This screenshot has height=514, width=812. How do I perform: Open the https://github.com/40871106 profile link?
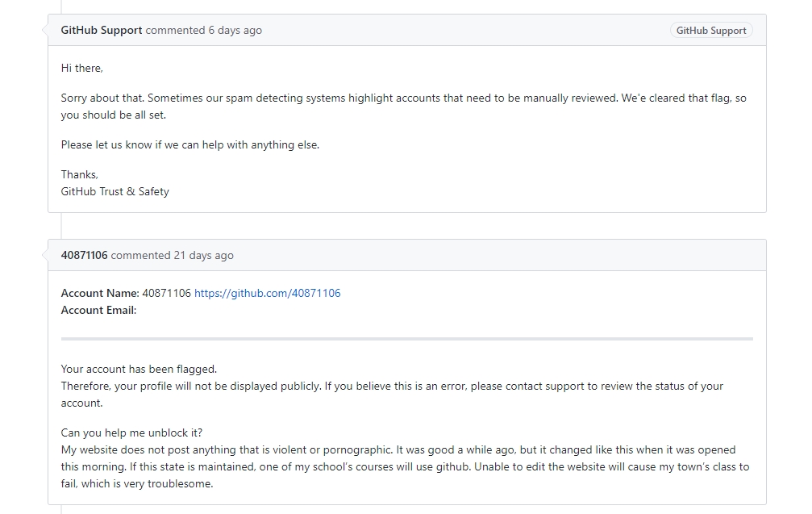[267, 293]
